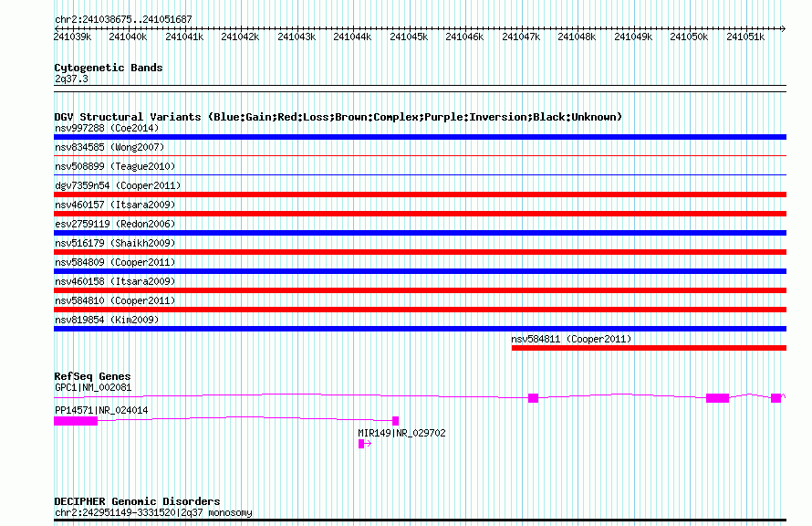The height and width of the screenshot is (526, 812).
Task: Click variant label nsv460158 (Itsara2009)
Action: click(x=115, y=281)
